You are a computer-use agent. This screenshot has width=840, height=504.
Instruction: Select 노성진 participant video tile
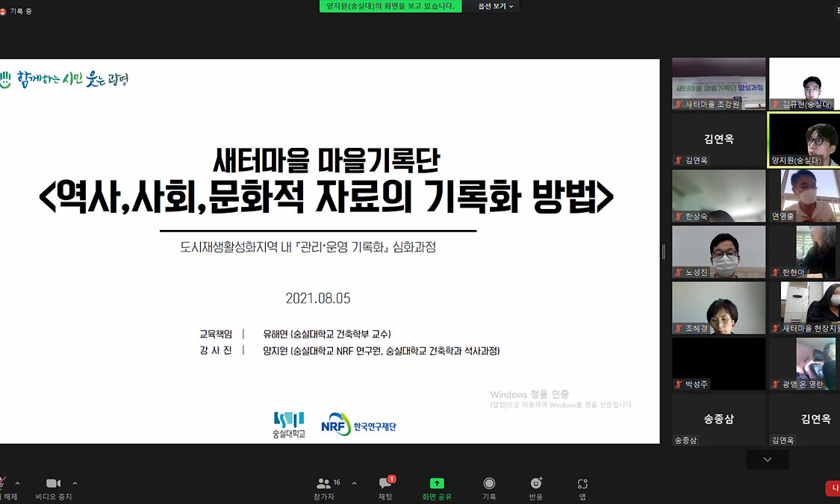718,252
